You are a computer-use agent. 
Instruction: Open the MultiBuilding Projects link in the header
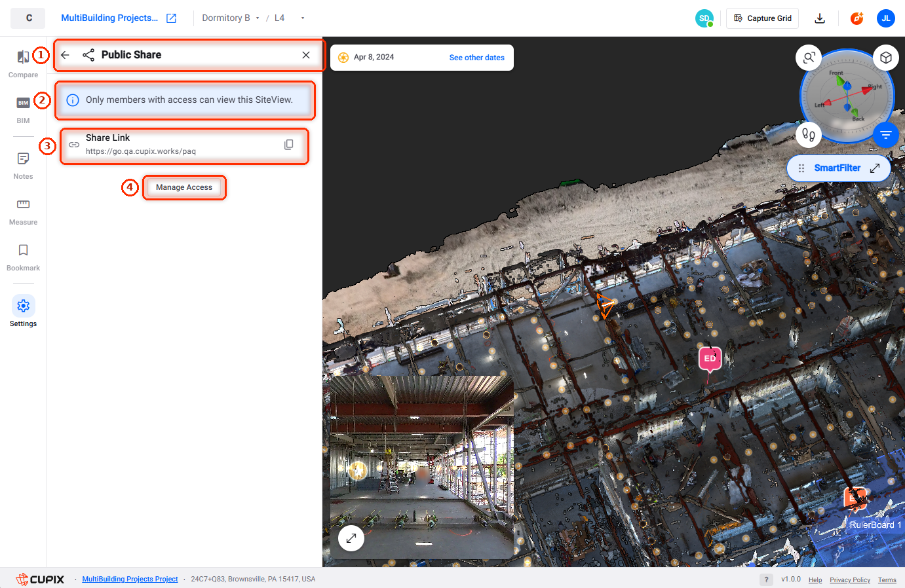[x=109, y=18]
